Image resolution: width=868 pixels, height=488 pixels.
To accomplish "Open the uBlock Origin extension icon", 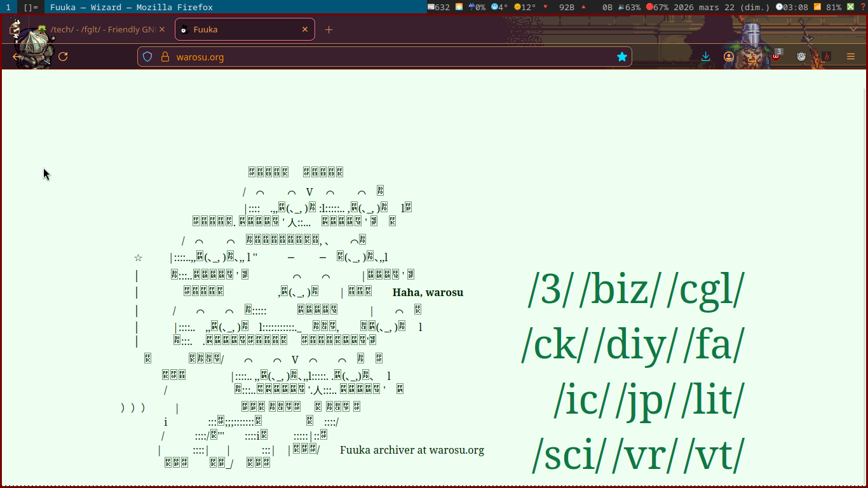I will 776,57.
